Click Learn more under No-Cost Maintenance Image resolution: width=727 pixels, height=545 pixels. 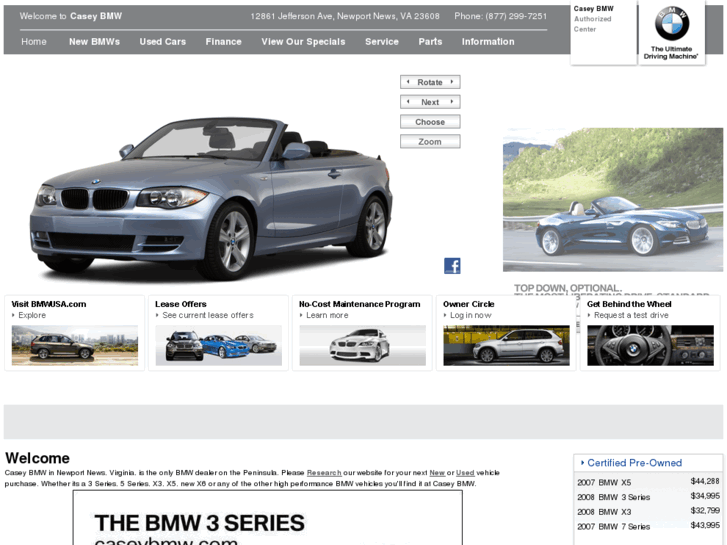[x=327, y=315]
